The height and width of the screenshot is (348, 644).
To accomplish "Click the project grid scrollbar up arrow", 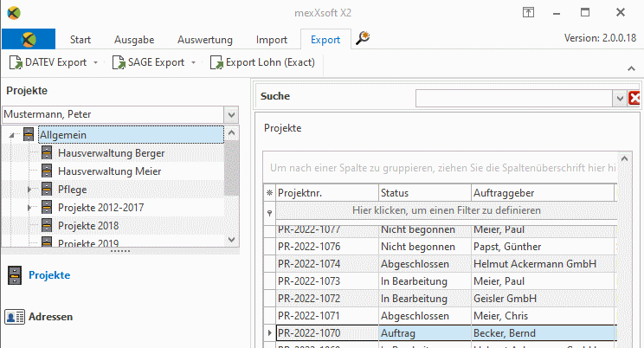I will point(625,158).
